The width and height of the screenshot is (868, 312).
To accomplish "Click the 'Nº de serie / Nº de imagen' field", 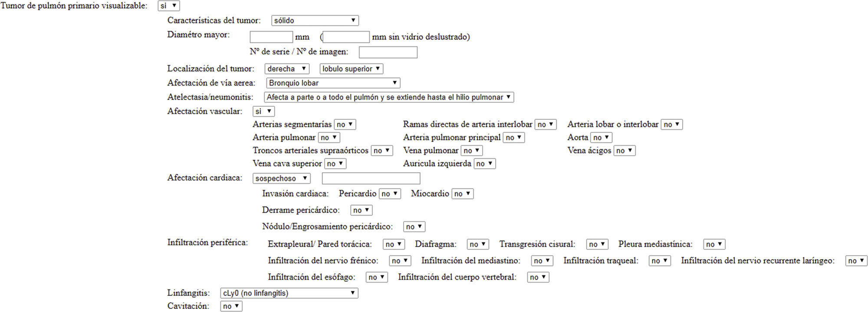I will (x=388, y=53).
